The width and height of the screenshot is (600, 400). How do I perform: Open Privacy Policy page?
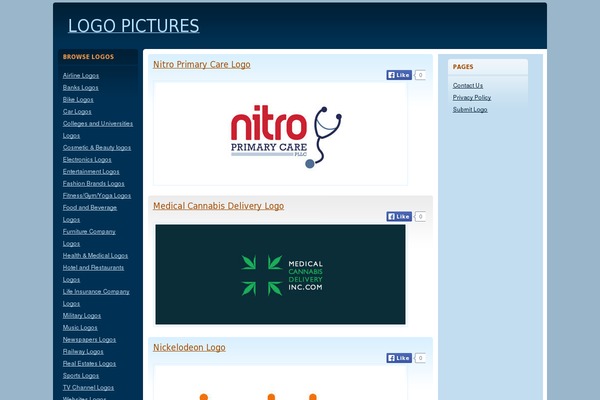[x=472, y=98]
